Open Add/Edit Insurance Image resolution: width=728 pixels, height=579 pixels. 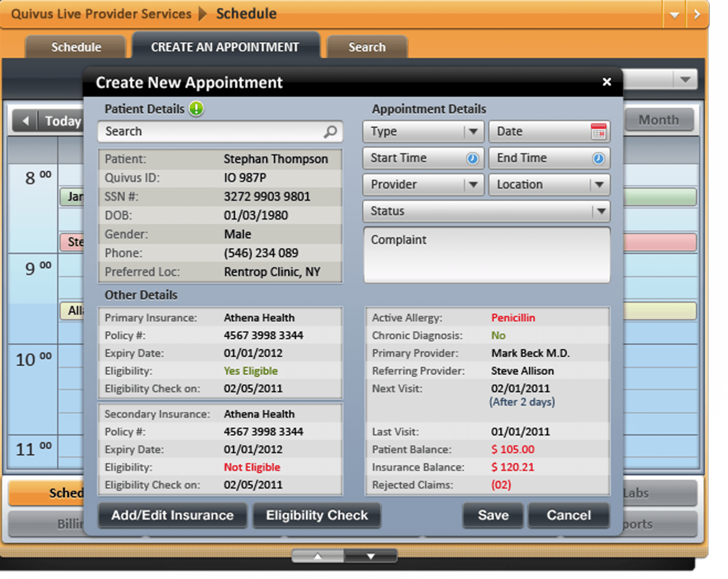(x=172, y=515)
